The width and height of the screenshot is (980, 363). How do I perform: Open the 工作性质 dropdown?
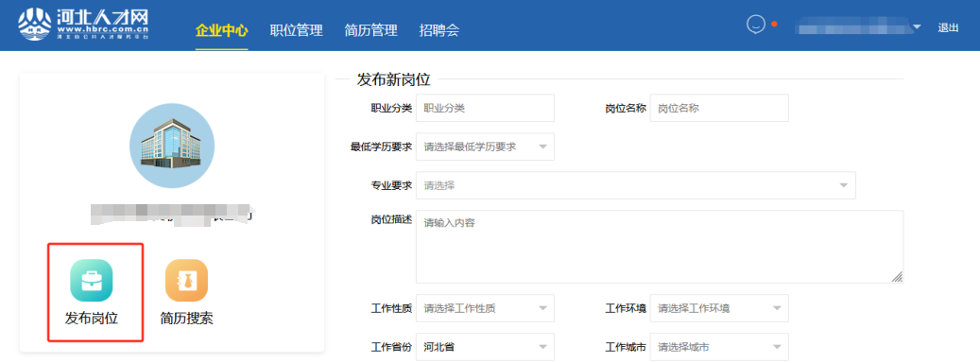click(485, 308)
